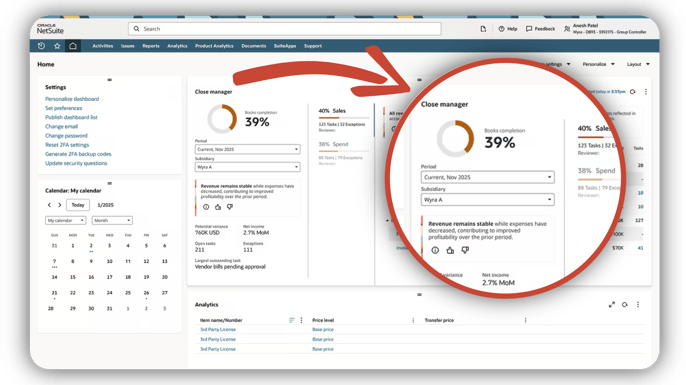
Task: Click the new document icon beside Help
Action: (483, 29)
